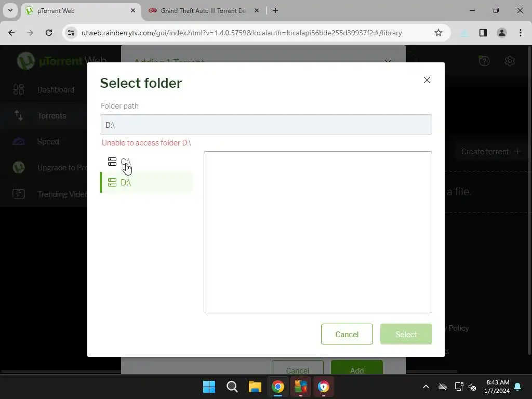Click the cloud sync tray icon
This screenshot has width=532, height=399.
(x=443, y=387)
